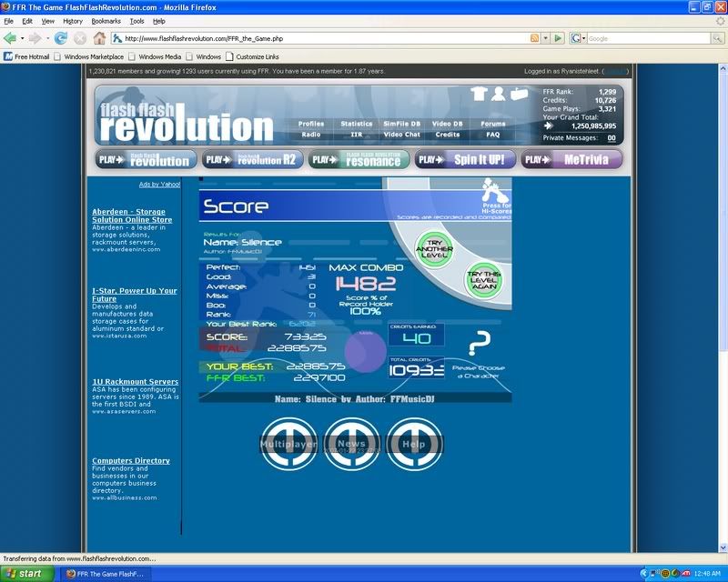Launch Play Spin It UP! game button
Screen dimensions: 728x582
[x=466, y=160]
